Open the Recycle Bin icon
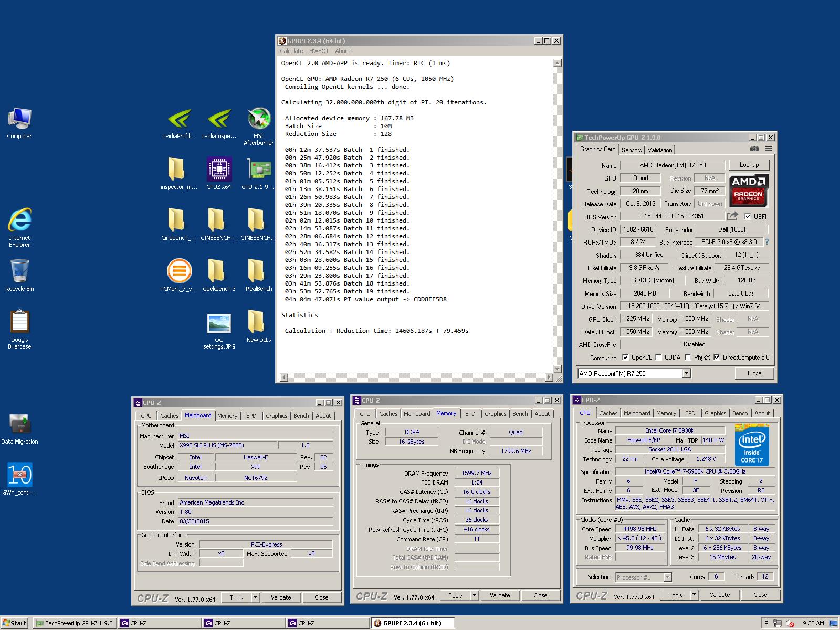 19,275
